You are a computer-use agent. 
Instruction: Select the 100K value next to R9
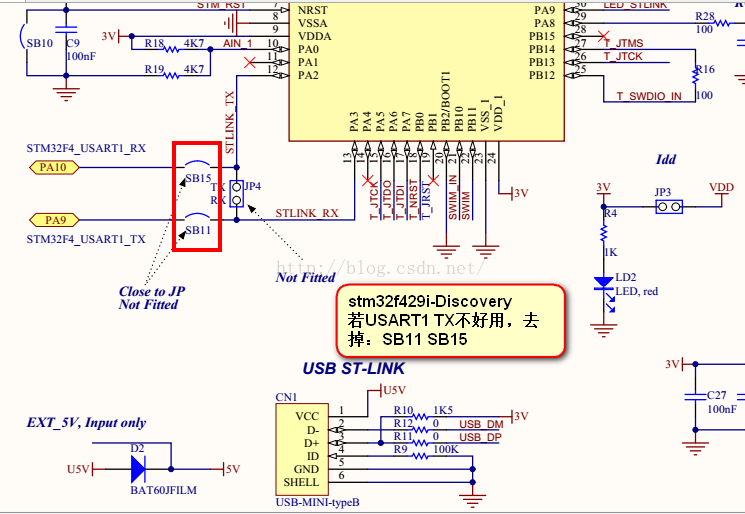coord(446,449)
